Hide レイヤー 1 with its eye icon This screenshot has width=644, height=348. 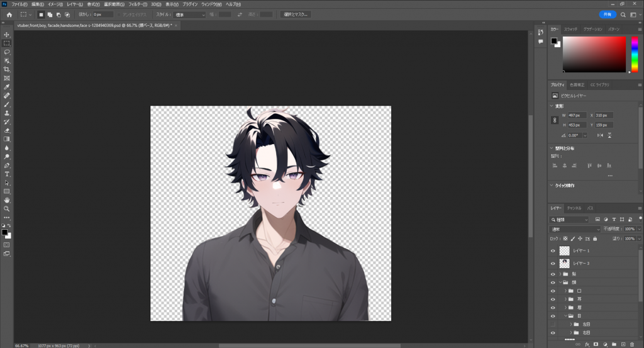point(553,250)
